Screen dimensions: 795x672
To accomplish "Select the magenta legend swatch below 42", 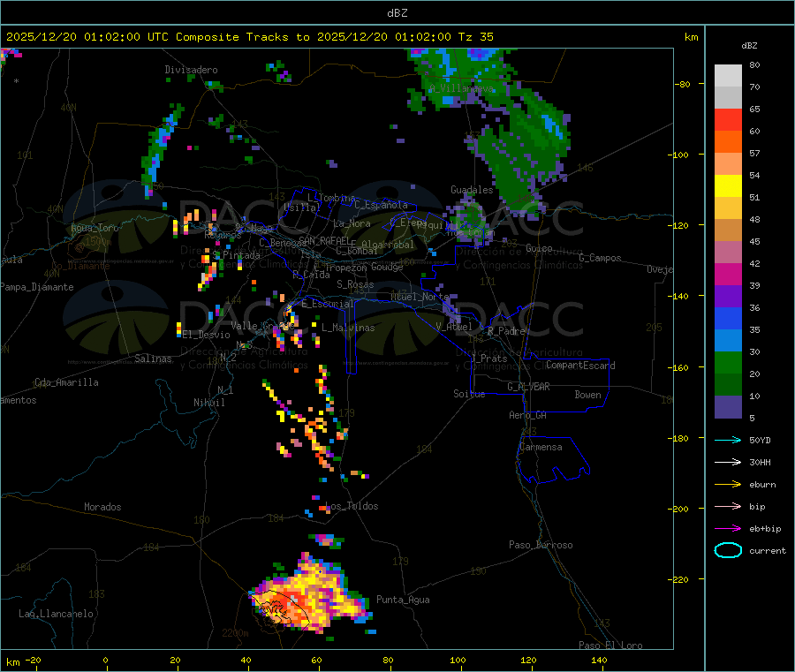I will (728, 274).
